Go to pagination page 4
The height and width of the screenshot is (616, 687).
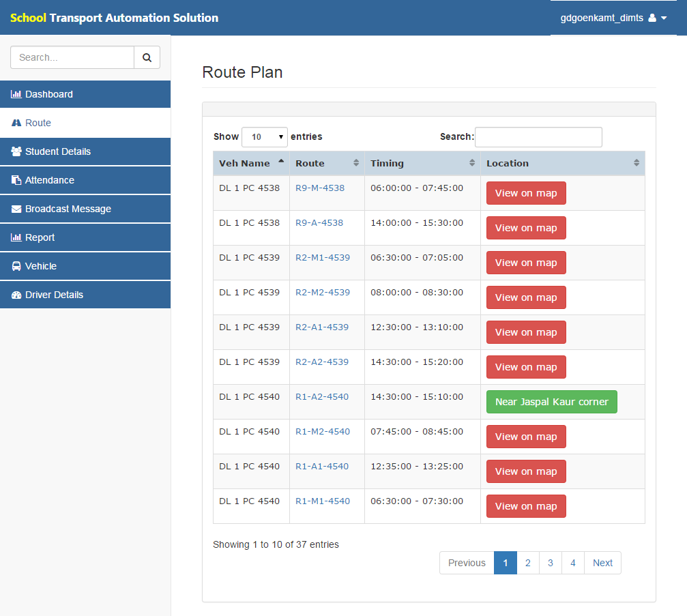pyautogui.click(x=572, y=563)
